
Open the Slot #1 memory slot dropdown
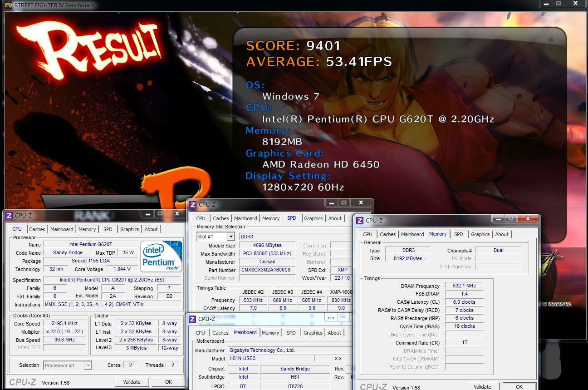pos(231,237)
